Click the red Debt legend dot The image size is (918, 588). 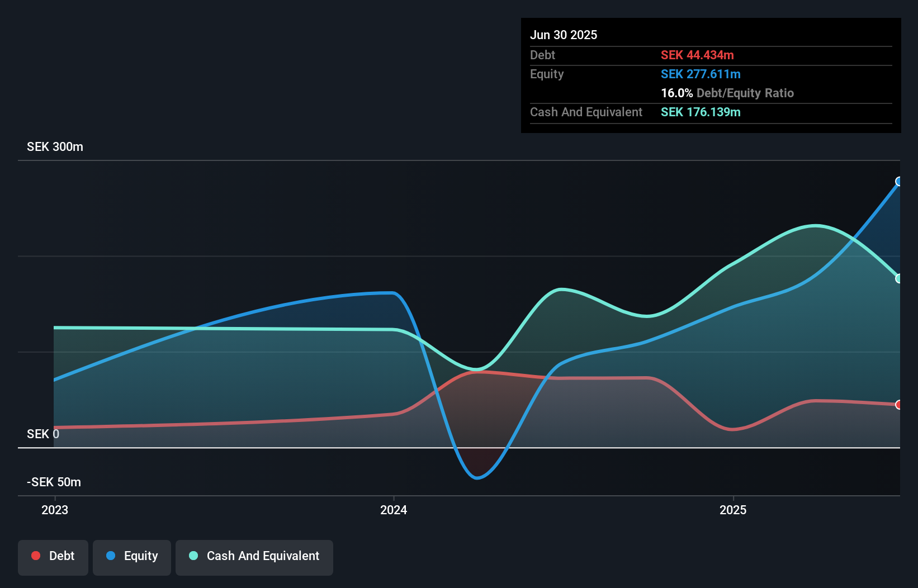click(x=36, y=556)
